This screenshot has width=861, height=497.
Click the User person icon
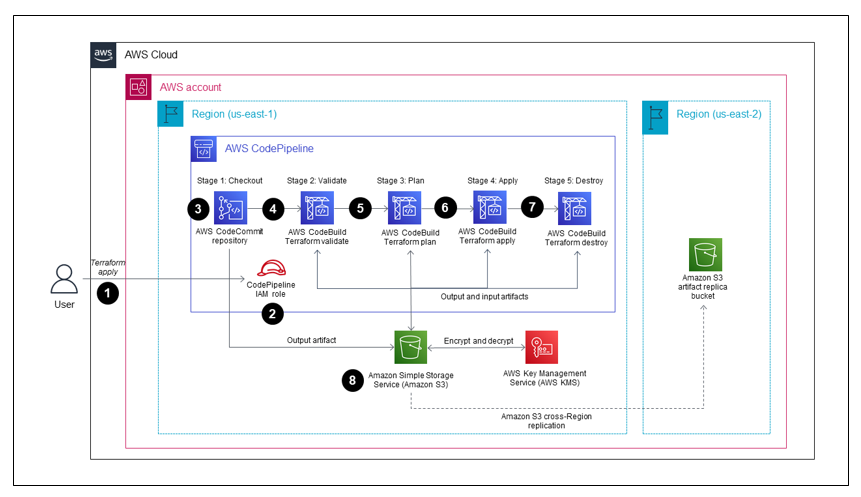[x=64, y=279]
